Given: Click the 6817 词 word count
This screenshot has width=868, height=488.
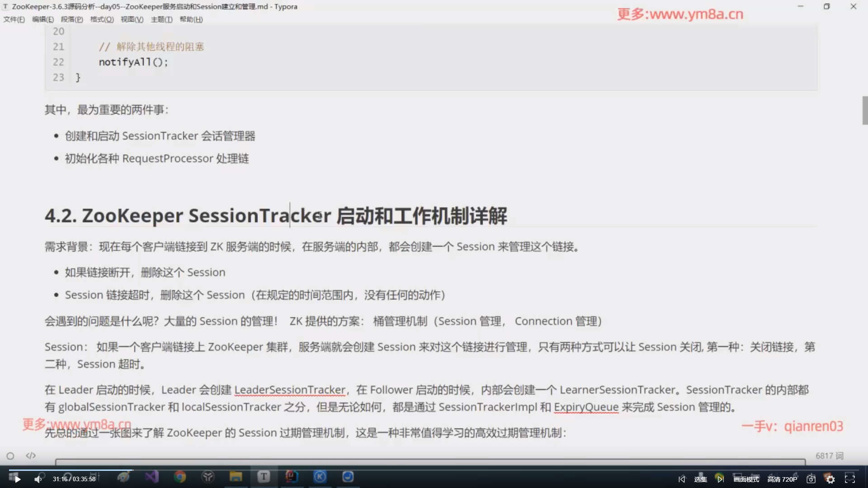Looking at the screenshot, I should coord(829,455).
